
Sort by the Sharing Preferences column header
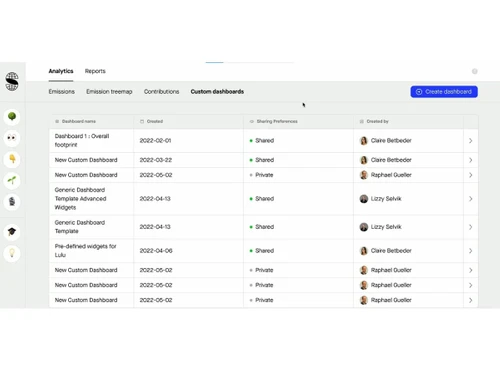[277, 121]
